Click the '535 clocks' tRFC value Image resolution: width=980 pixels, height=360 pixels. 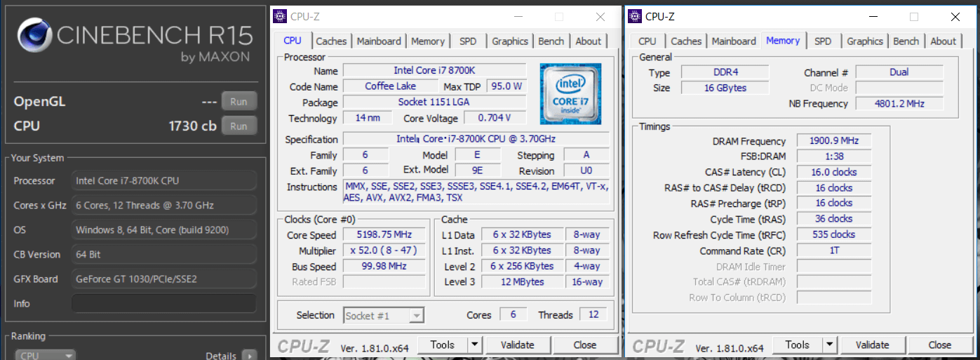[834, 235]
